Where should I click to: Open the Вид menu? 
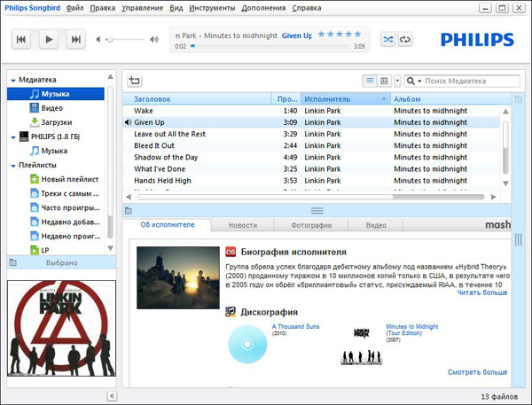click(176, 8)
